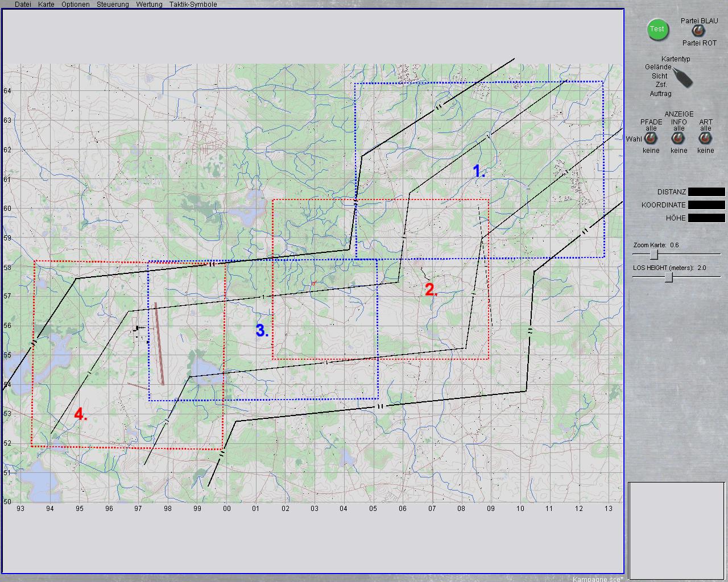
Task: Open the Datei menu
Action: (23, 5)
